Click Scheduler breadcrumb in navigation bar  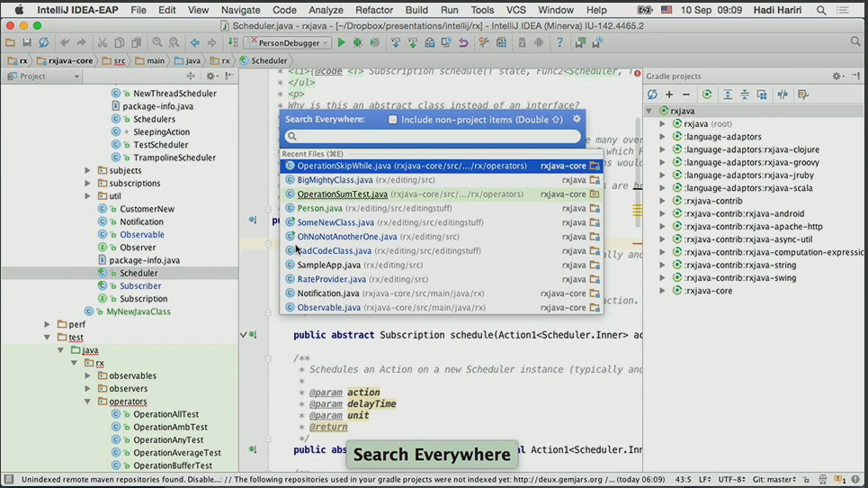click(264, 61)
